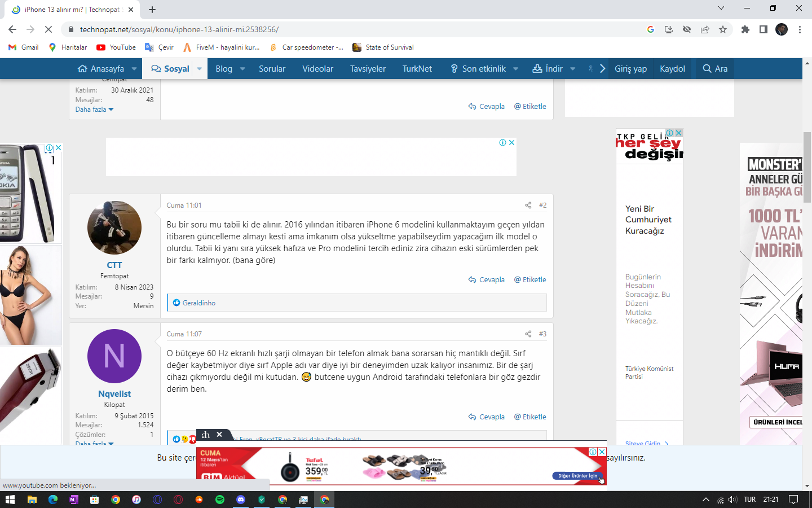Image resolution: width=812 pixels, height=508 pixels.
Task: Expand the Son etkinlik dropdown arrow
Action: click(x=515, y=69)
